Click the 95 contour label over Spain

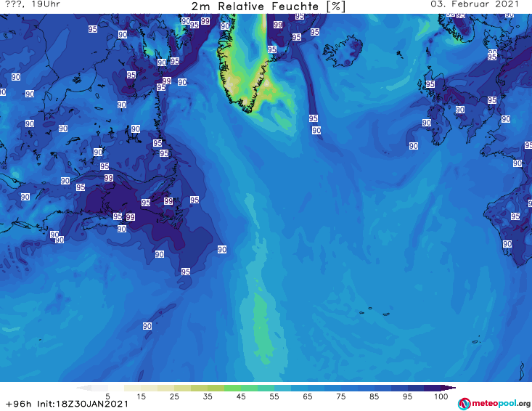[515, 216]
